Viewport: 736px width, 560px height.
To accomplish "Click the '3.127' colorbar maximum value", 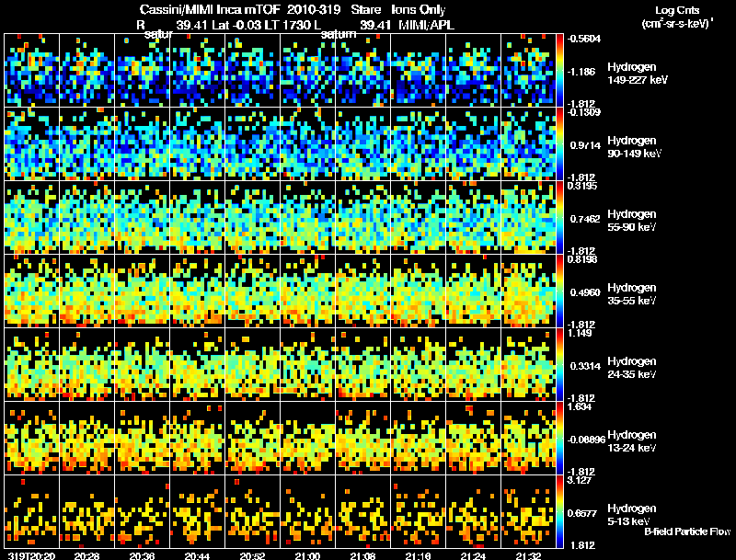I will [580, 480].
